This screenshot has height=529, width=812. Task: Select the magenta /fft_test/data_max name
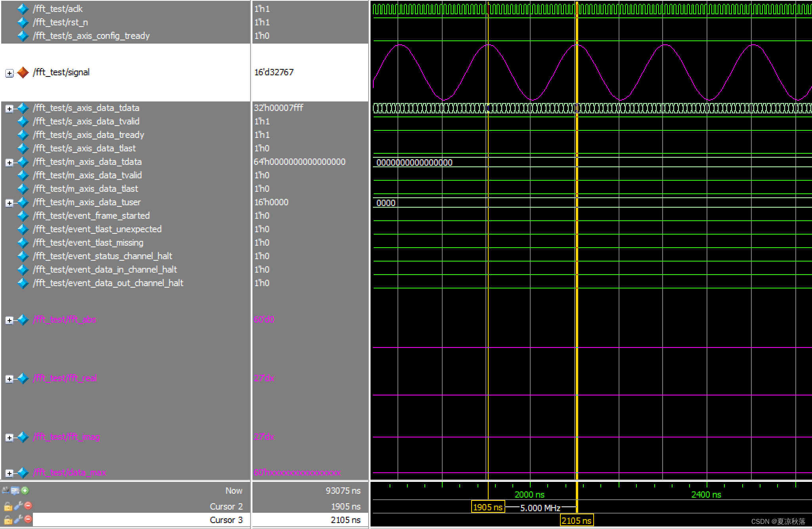70,472
